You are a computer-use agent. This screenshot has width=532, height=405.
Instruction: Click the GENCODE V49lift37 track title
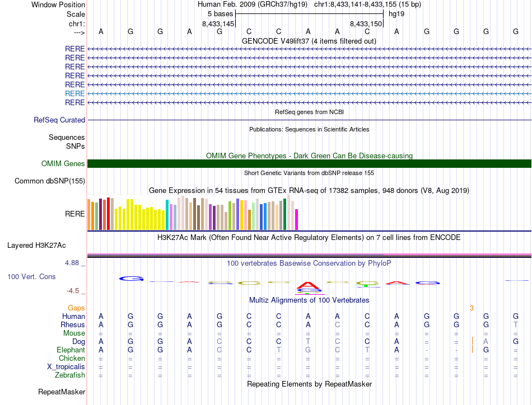309,41
